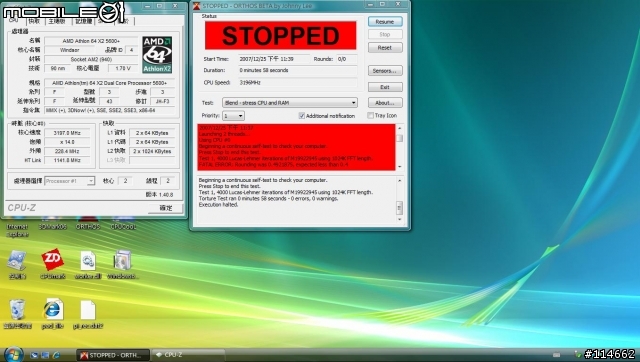Enable the Tray Icon checkbox

click(x=370, y=115)
